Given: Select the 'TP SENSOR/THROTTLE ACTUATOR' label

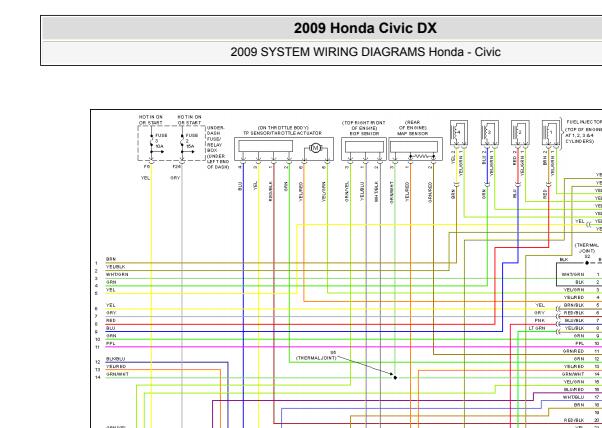Looking at the screenshot, I should [x=282, y=133].
